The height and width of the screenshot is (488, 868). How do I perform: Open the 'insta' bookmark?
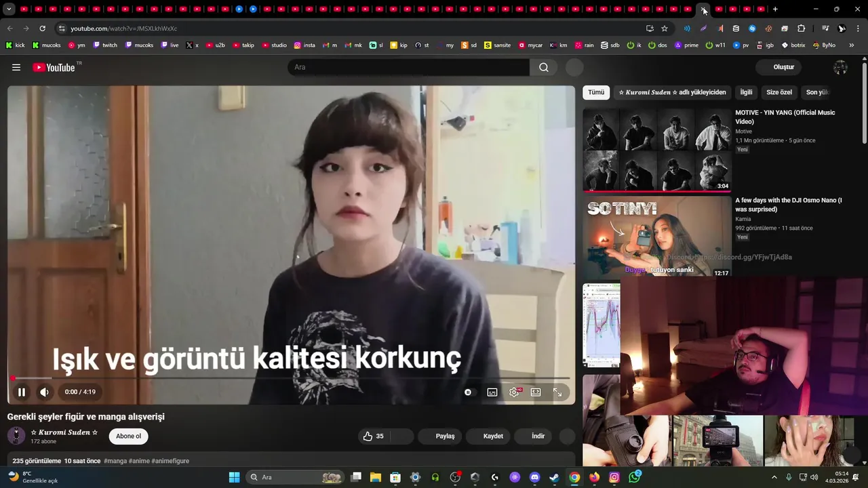tap(304, 45)
